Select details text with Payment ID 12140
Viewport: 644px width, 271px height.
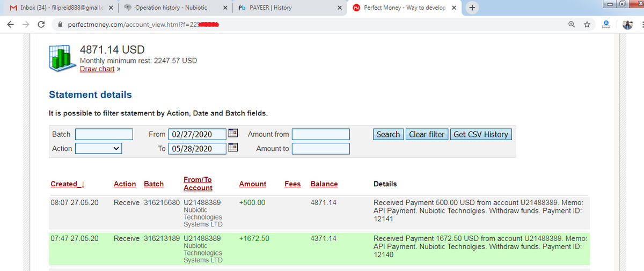coord(480,246)
